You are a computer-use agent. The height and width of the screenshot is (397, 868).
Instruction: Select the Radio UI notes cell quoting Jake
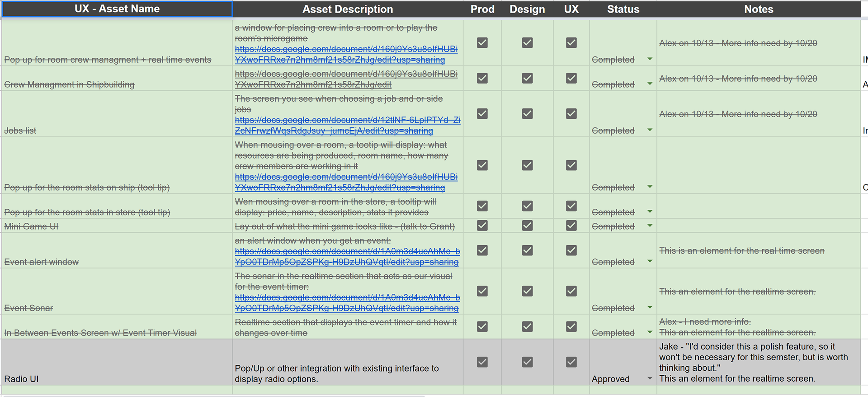tap(758, 362)
